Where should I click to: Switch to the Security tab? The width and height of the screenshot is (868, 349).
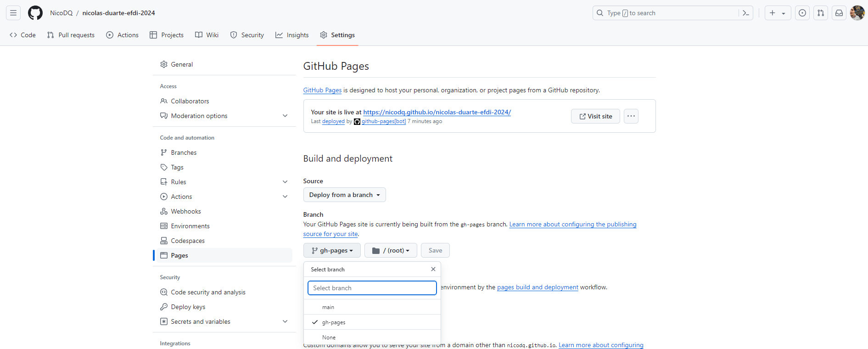pyautogui.click(x=247, y=35)
